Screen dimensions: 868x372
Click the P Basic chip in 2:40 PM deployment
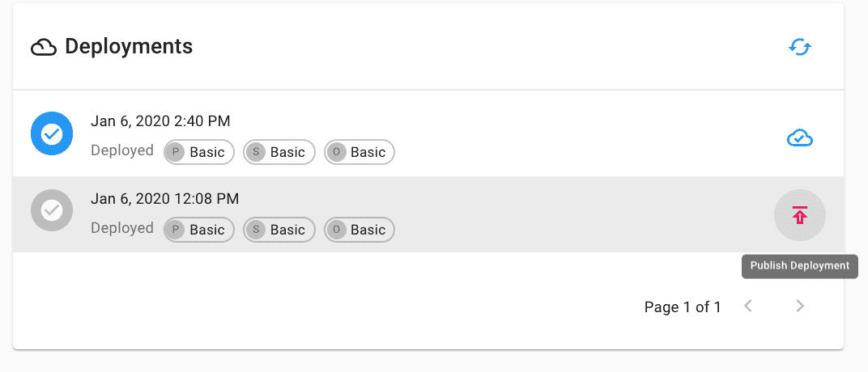point(199,152)
